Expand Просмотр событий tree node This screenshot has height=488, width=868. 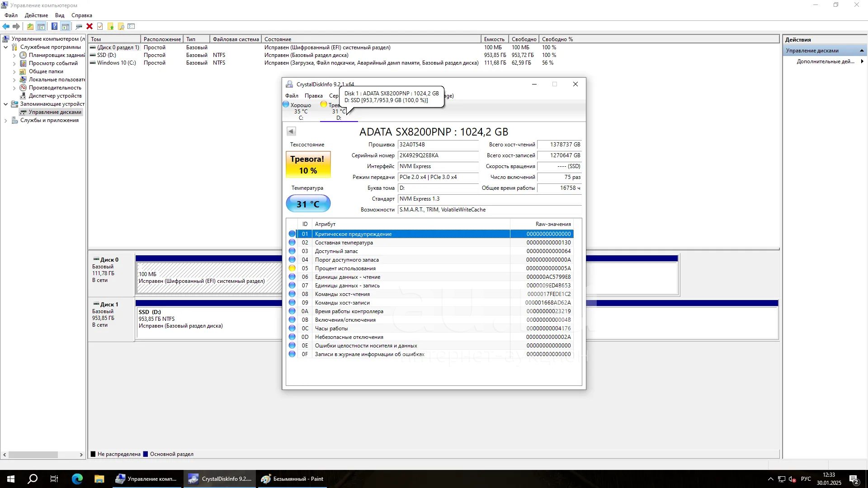(14, 63)
